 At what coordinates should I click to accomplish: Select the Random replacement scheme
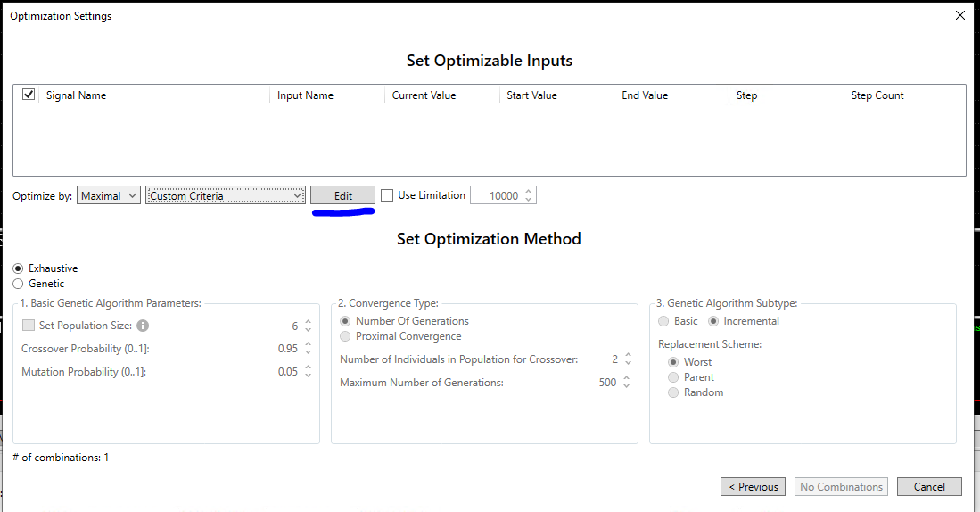pyautogui.click(x=673, y=392)
